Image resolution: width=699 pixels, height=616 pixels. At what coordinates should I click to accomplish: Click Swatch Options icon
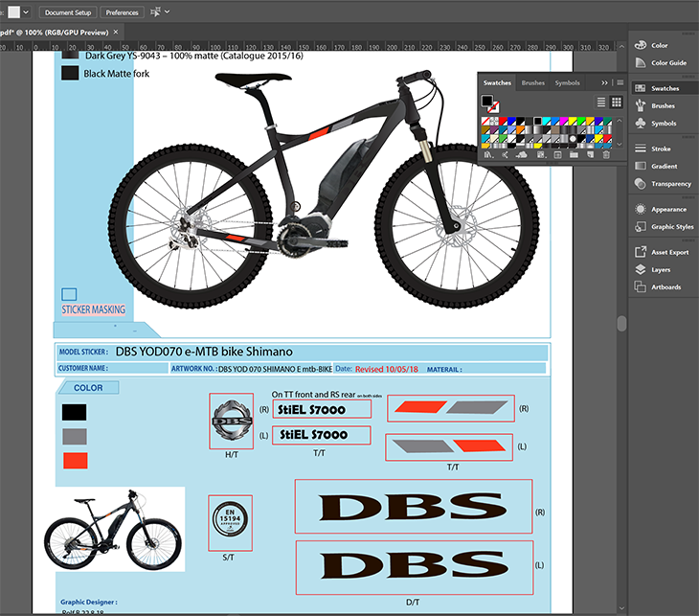click(557, 155)
